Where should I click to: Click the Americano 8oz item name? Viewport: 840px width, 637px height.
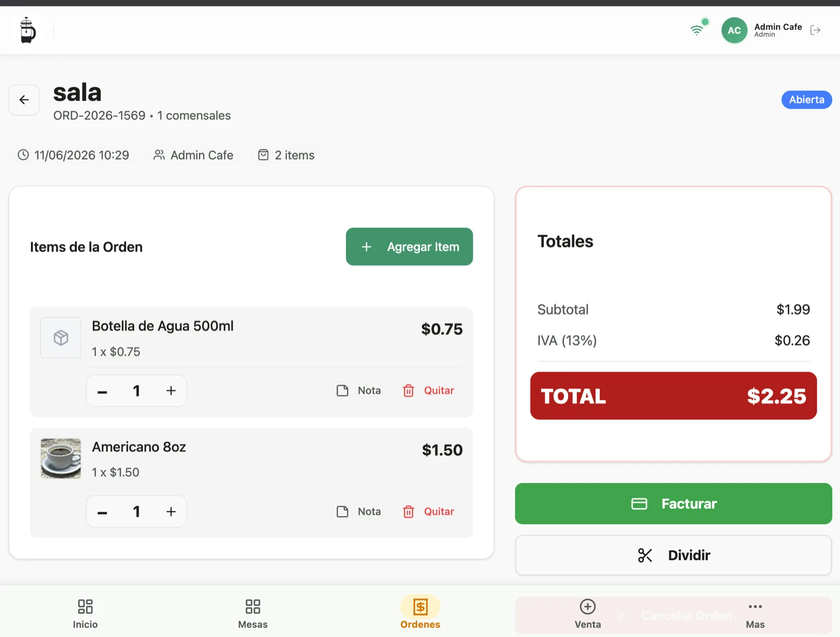pos(139,447)
